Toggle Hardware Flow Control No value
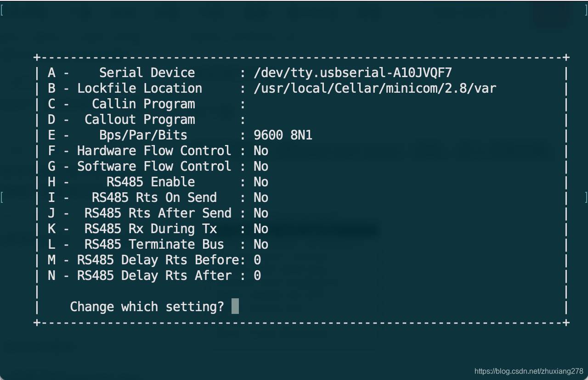The image size is (588, 380). pos(261,151)
